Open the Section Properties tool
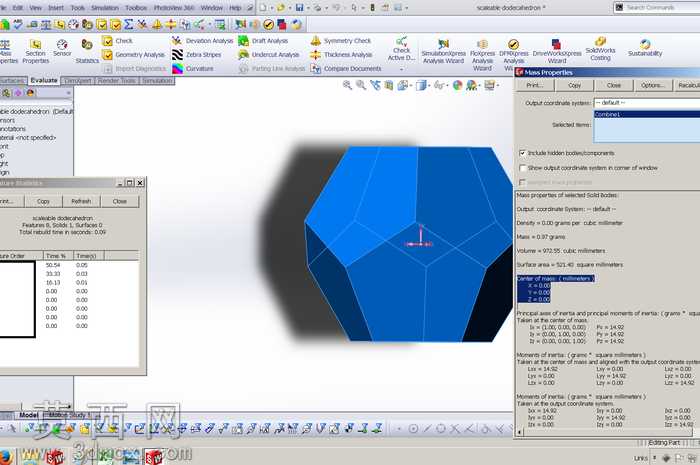700x465 pixels. pos(35,51)
